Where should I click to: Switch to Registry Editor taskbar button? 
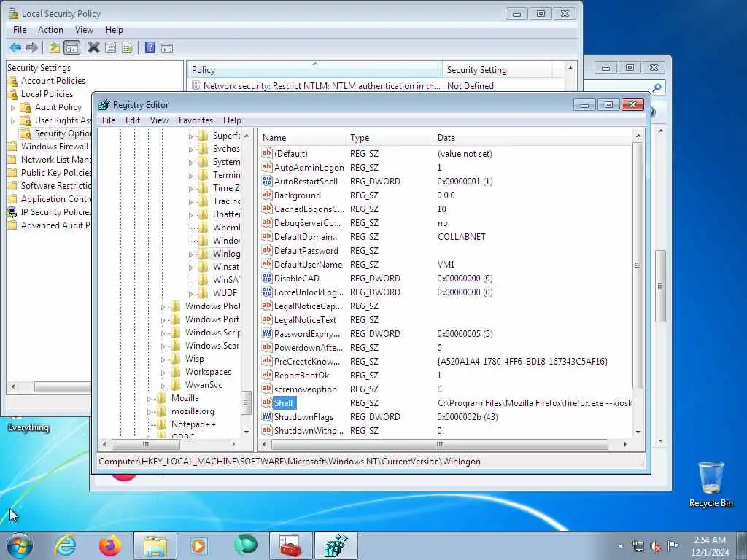point(336,545)
